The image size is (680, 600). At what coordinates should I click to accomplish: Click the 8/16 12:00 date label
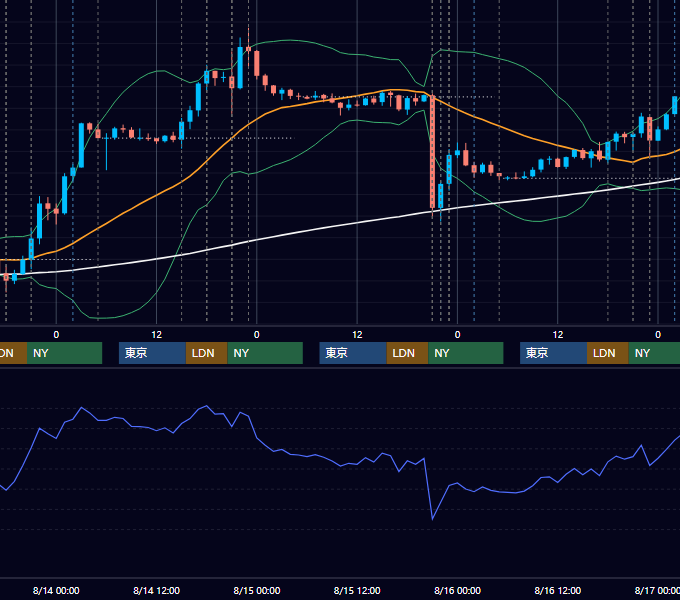[558, 590]
